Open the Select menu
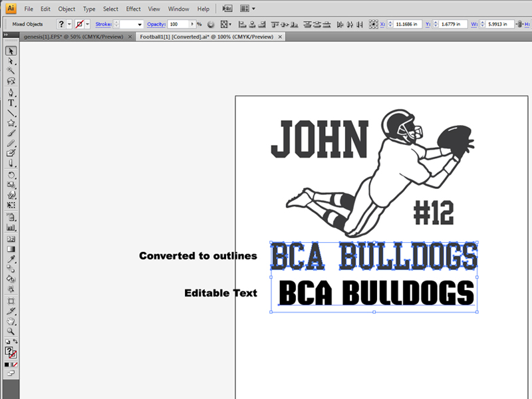This screenshot has height=399, width=532. tap(110, 9)
